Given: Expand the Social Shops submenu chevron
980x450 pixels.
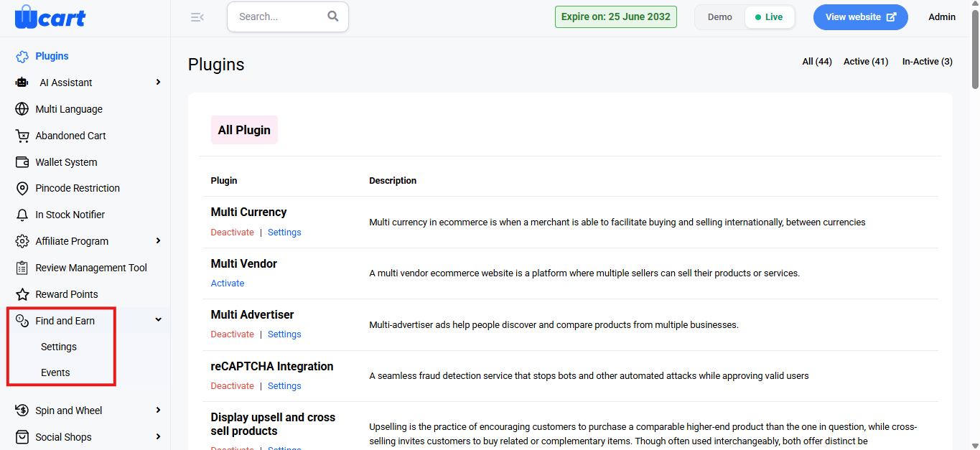Looking at the screenshot, I should (158, 437).
